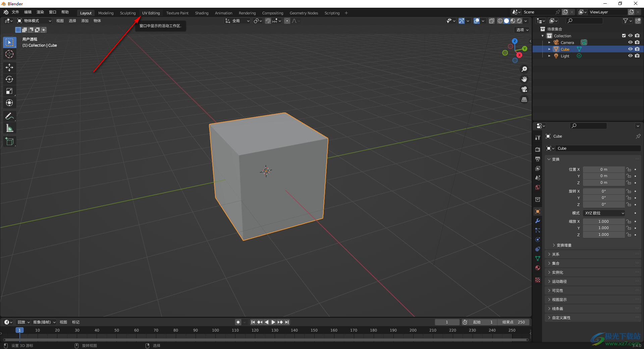This screenshot has width=644, height=349.
Task: Click the Scale X value slider field
Action: (x=603, y=221)
